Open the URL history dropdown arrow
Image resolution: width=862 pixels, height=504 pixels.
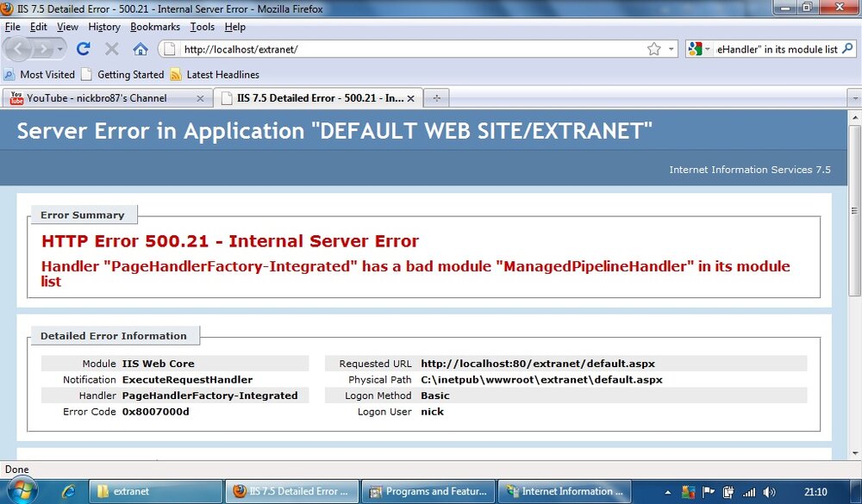[x=671, y=49]
